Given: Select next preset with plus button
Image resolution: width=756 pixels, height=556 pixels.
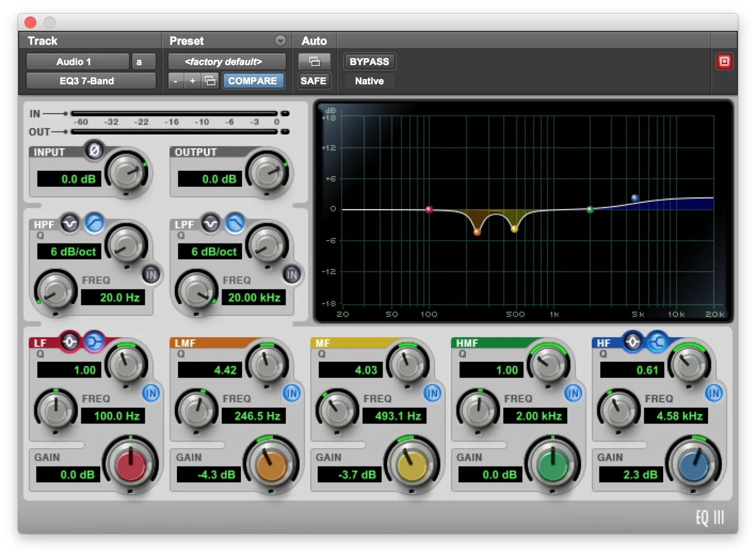Looking at the screenshot, I should (x=192, y=81).
